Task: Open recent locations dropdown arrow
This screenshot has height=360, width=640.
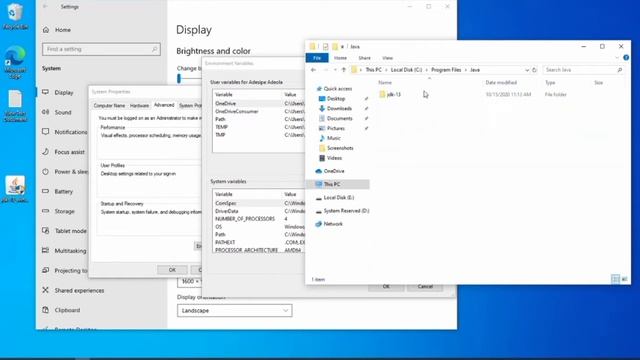Action: click(x=335, y=70)
